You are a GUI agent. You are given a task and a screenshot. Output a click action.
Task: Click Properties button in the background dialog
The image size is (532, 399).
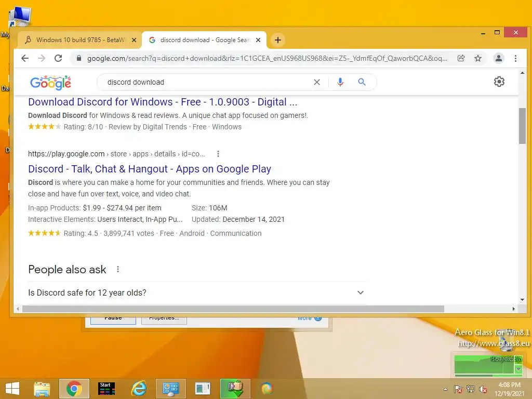164,320
